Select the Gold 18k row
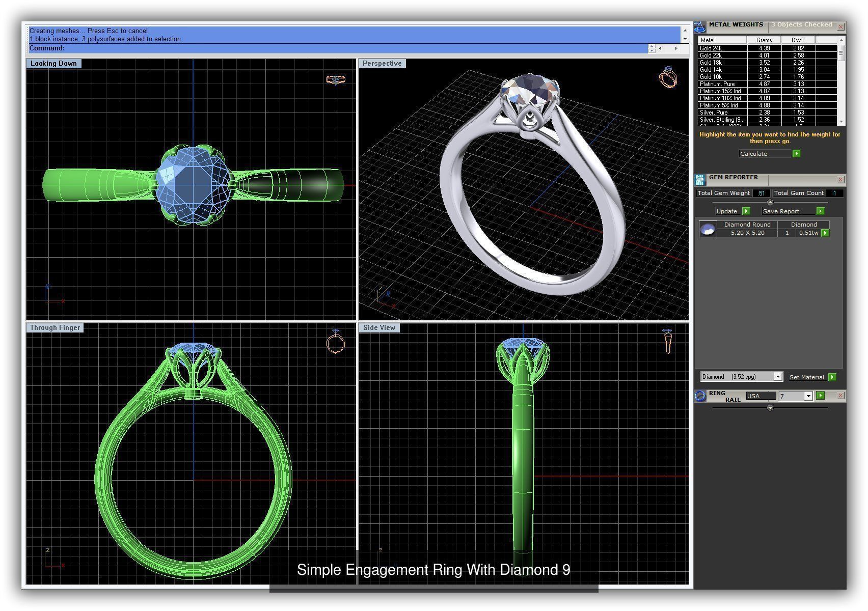The image size is (868, 611). click(x=767, y=63)
